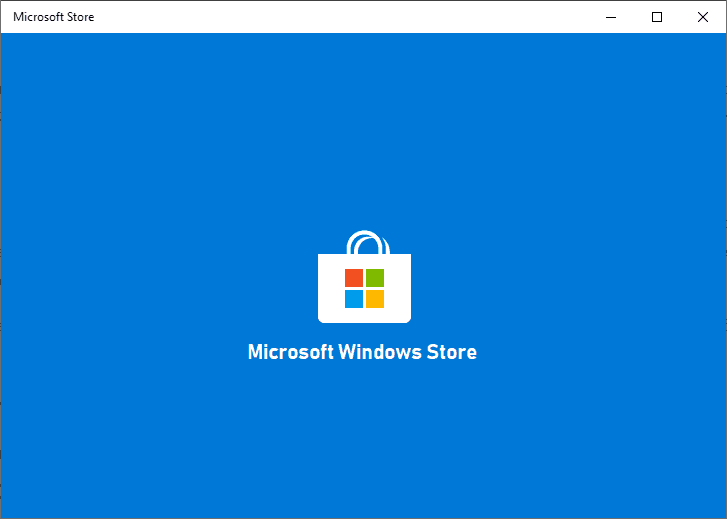The height and width of the screenshot is (519, 727).
Task: Click the "Microsoft Store" title bar text
Action: (54, 17)
